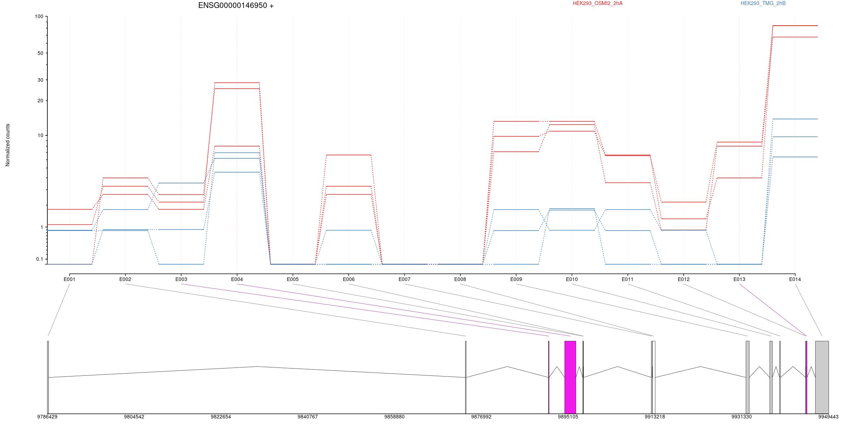Screen dimensions: 868x434
Task: Click the E013 exon label
Action: click(x=739, y=279)
